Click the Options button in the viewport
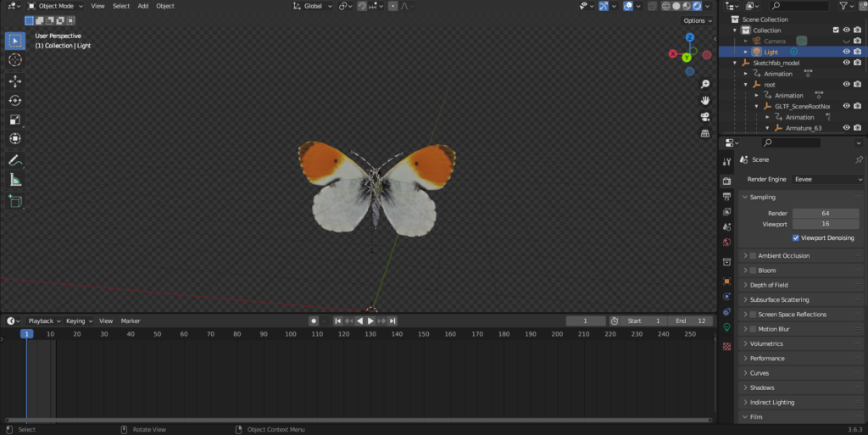868x435 pixels. click(x=697, y=20)
